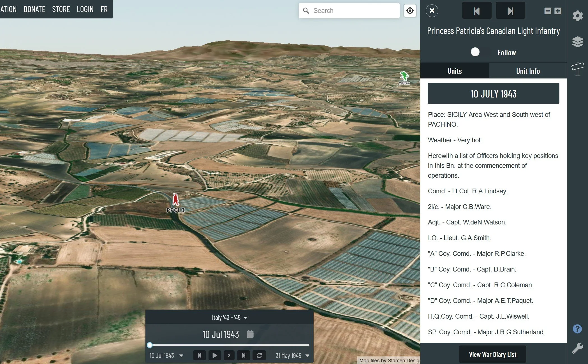The image size is (588, 364).
Task: Open the 10 Jul 1943 start date dropdown
Action: (x=166, y=356)
